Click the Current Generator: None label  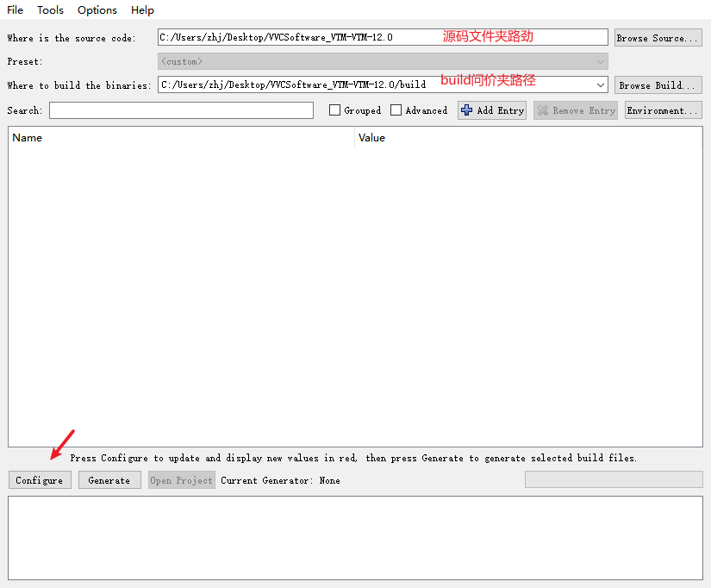(280, 480)
